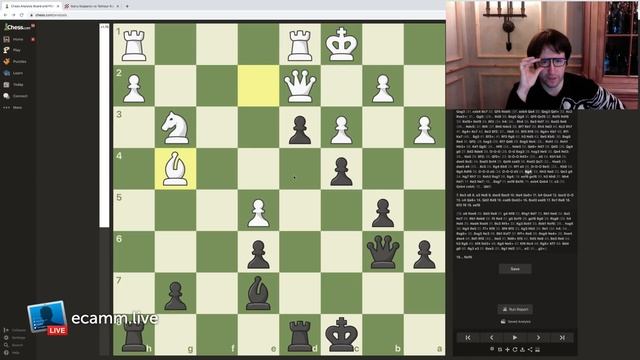The height and width of the screenshot is (360, 640).
Task: Select the black pawn on d3
Action: click(300, 127)
